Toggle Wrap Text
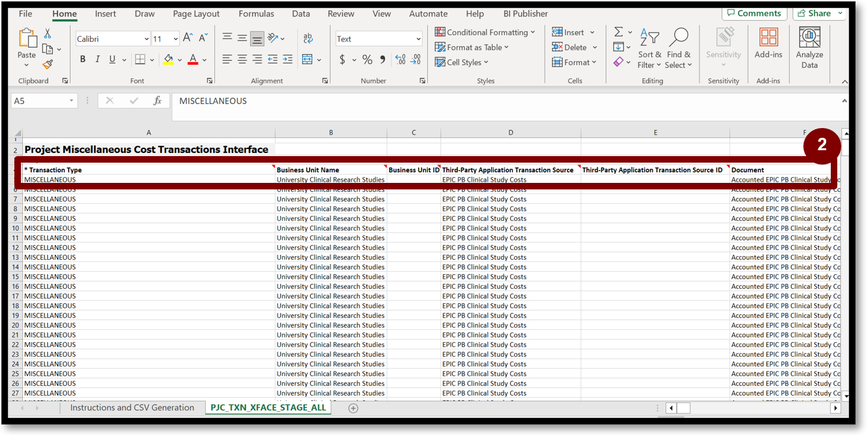 click(x=308, y=39)
